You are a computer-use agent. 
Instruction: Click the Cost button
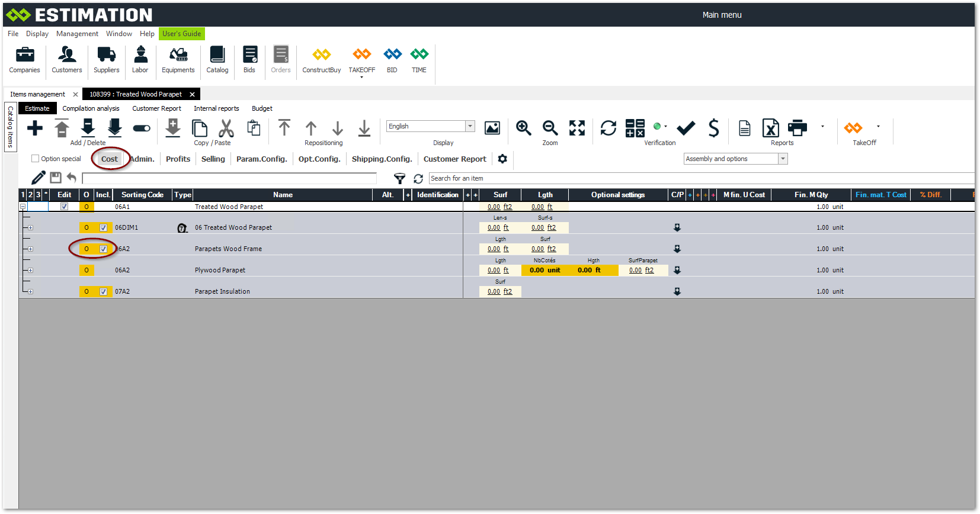(110, 159)
